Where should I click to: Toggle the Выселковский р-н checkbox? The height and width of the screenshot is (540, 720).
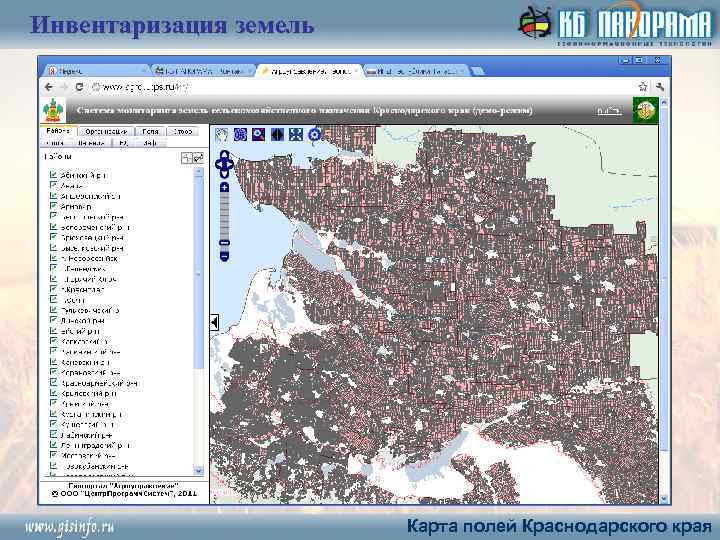point(53,248)
